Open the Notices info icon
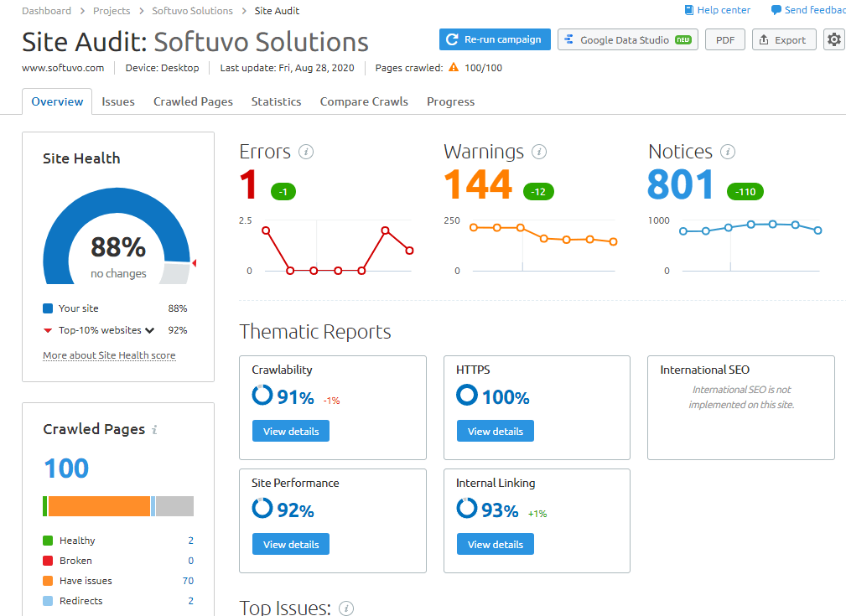 pos(728,152)
